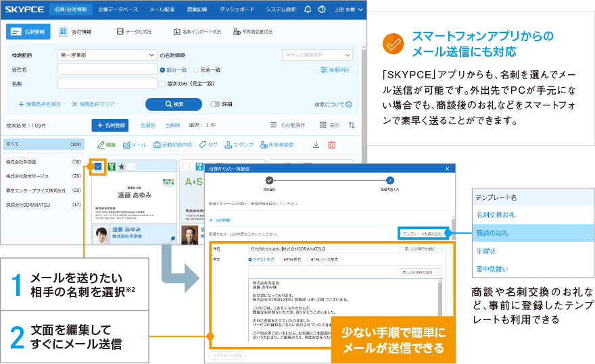595x364 pixels.
Task: Open the 上田 大樹 user menu dropdown
Action: [x=349, y=9]
